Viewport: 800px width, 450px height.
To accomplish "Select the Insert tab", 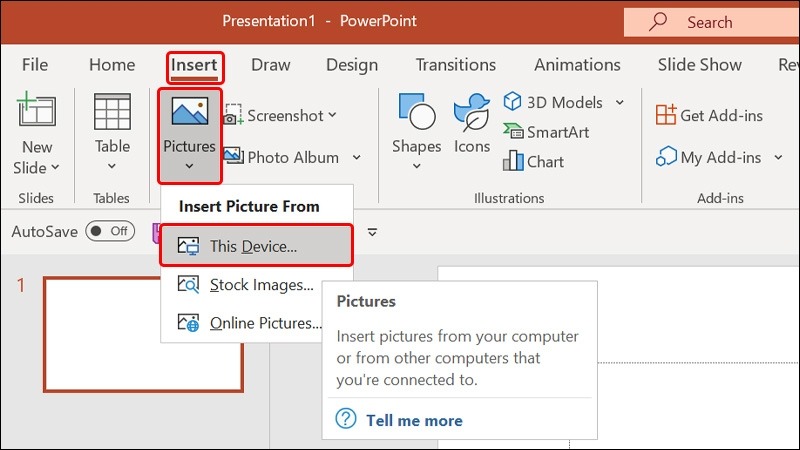I will coord(194,65).
